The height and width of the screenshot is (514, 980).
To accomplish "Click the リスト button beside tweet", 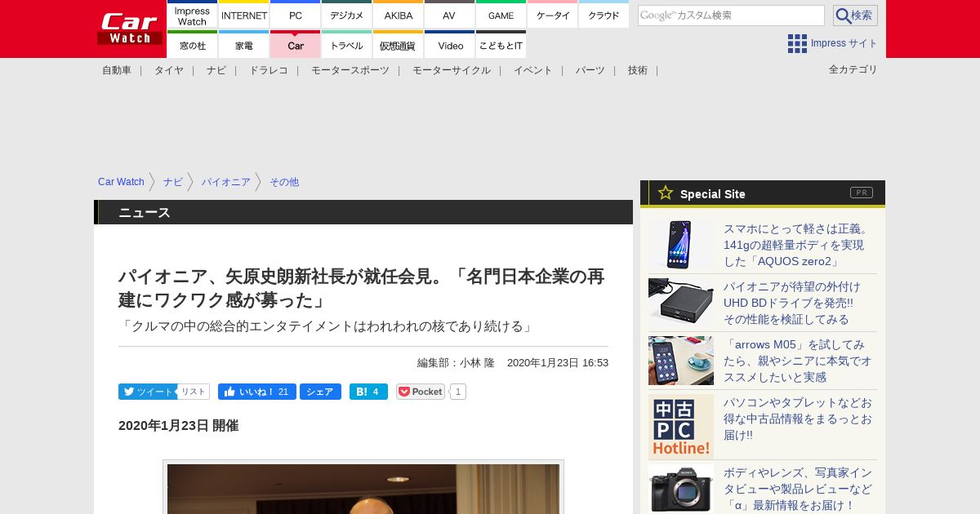I will tap(194, 392).
